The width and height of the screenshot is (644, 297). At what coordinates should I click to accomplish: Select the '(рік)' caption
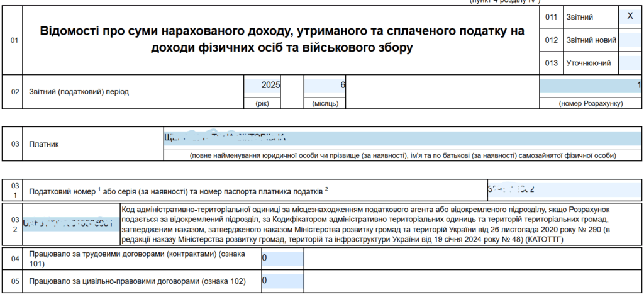click(x=262, y=104)
